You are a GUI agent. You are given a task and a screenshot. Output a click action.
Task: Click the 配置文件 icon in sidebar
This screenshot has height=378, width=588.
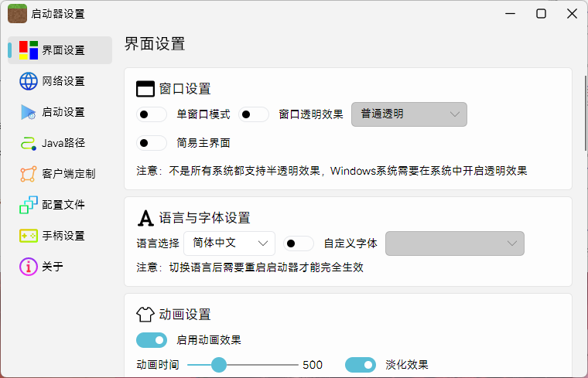pyautogui.click(x=29, y=205)
